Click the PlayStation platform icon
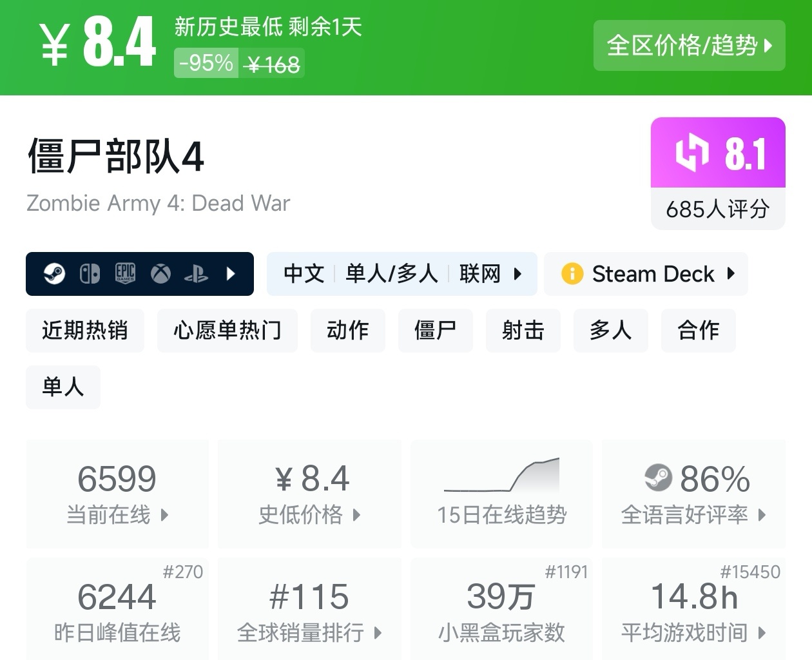Image resolution: width=812 pixels, height=660 pixels. [x=196, y=274]
